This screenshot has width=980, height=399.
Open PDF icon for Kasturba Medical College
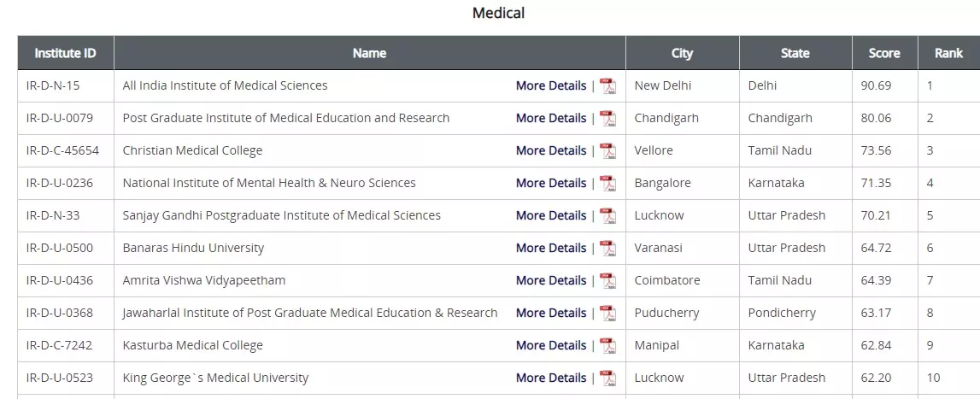(x=607, y=346)
